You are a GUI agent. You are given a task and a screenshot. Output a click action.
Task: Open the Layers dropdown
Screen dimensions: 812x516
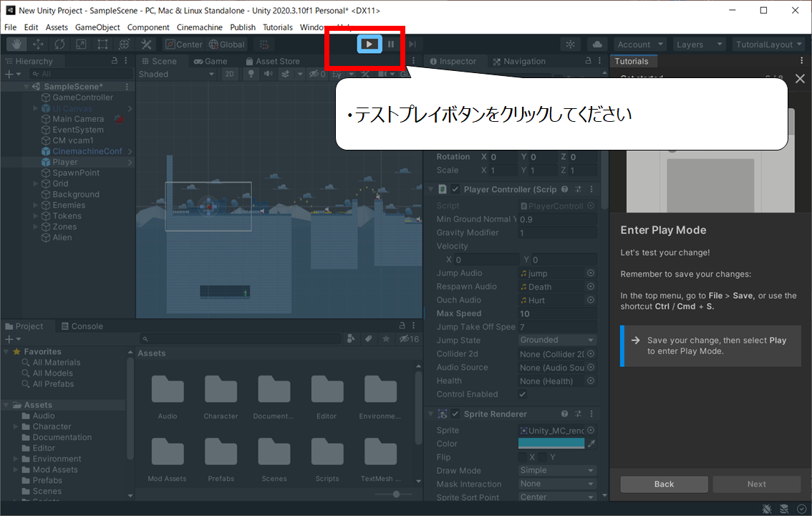[699, 44]
